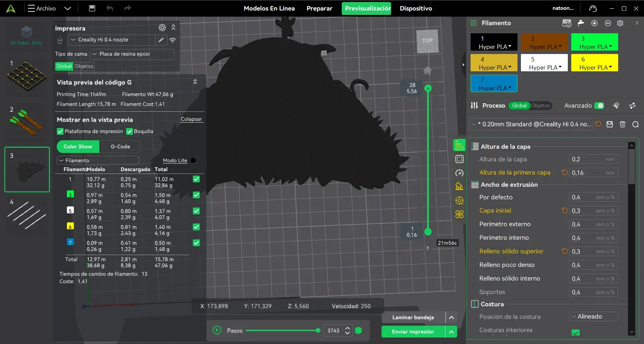Viewport: 644px width, 344px height.
Task: Uncheck filament 6 visibility checkbox
Action: tap(196, 227)
